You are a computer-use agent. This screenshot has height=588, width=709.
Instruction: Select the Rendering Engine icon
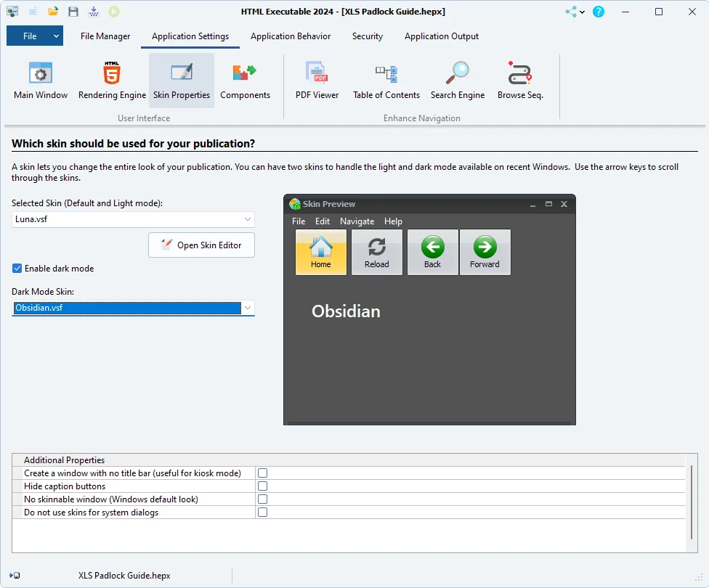tap(111, 78)
